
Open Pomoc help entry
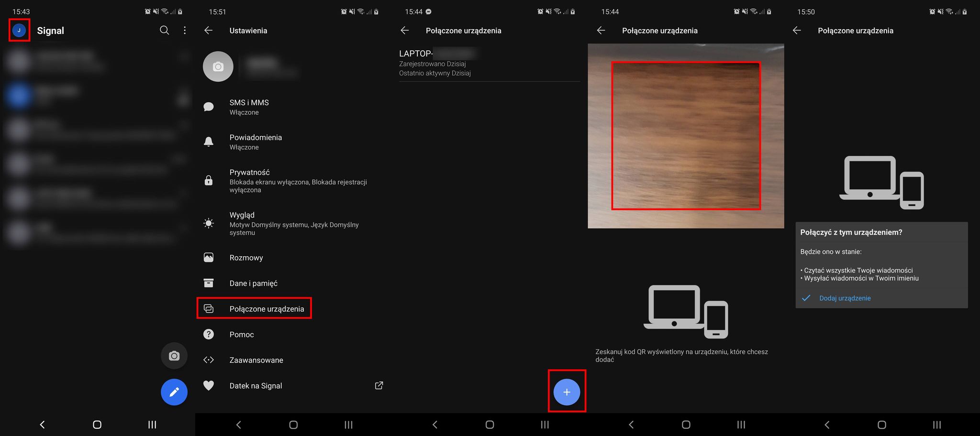pos(293,334)
